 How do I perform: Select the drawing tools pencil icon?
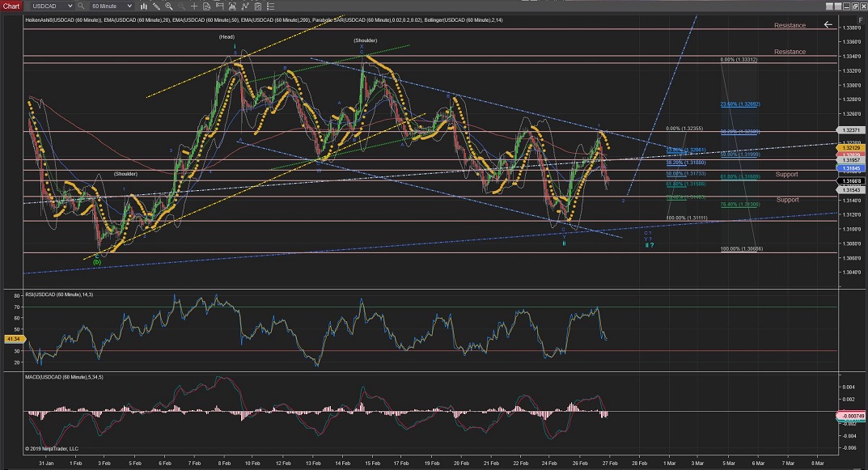click(x=155, y=6)
